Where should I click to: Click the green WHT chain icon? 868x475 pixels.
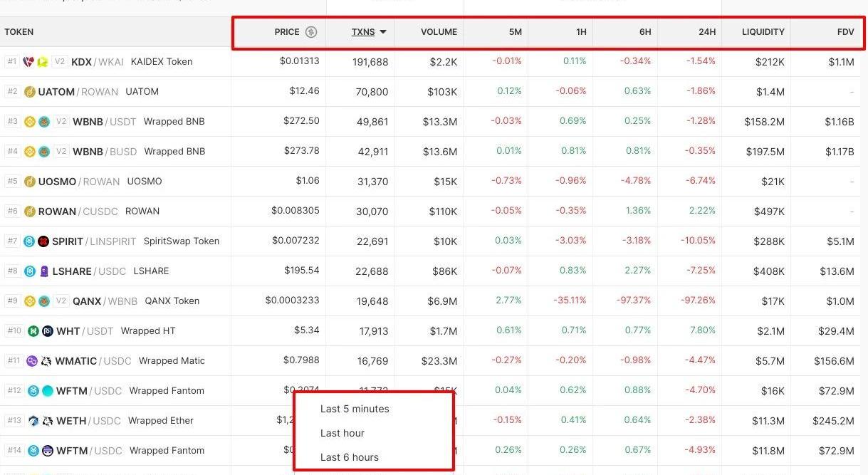point(33,331)
